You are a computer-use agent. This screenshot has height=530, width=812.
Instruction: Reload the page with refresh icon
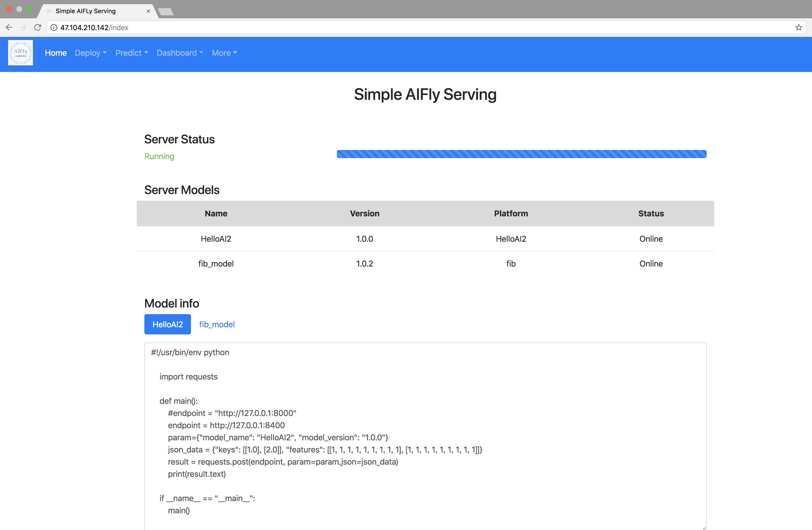pos(37,28)
